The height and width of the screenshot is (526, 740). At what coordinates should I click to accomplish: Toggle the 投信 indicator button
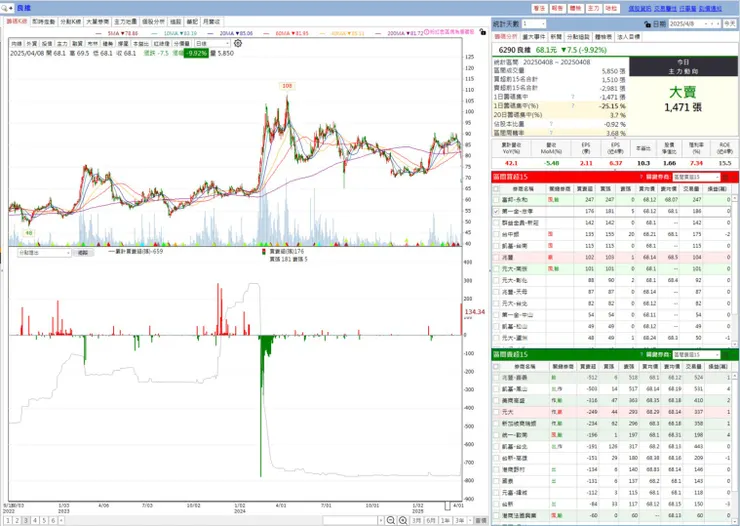click(x=47, y=43)
